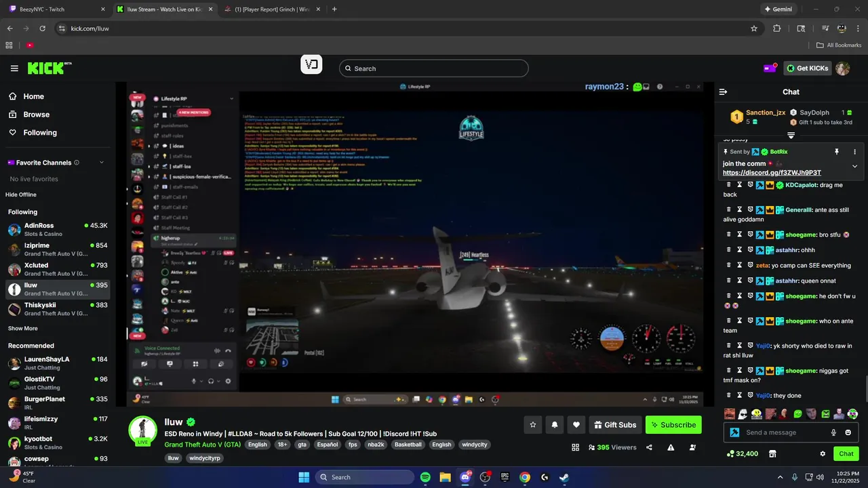868x488 pixels.
Task: Favorite the channel with the star icon
Action: (x=533, y=425)
